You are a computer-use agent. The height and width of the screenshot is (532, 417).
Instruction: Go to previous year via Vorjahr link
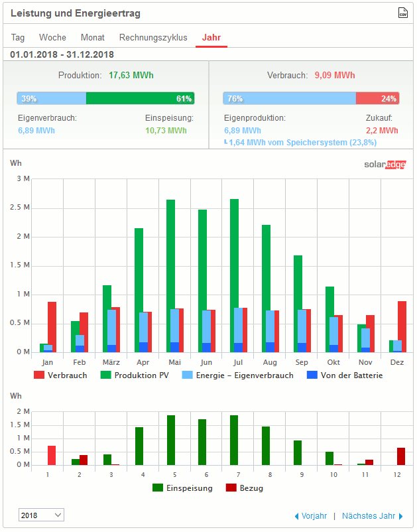point(314,516)
